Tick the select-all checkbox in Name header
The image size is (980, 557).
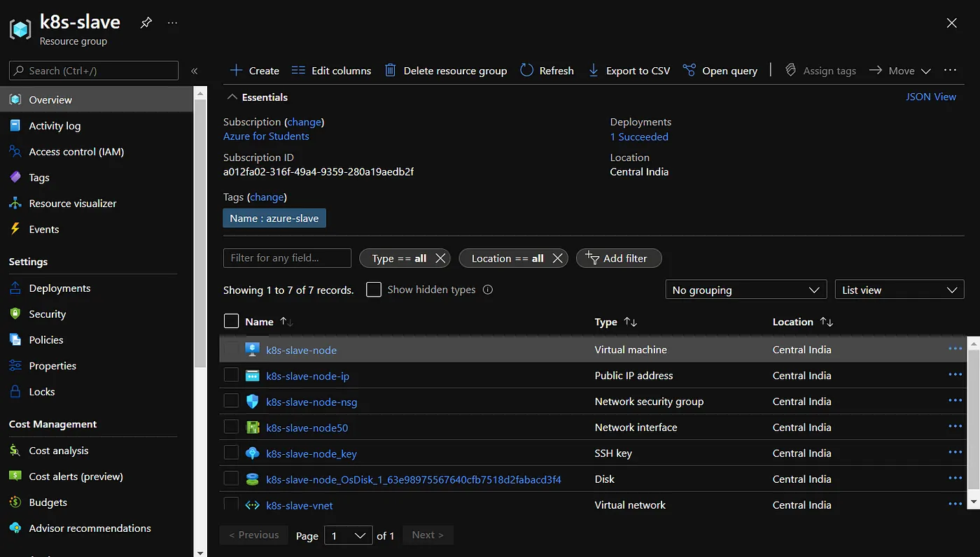click(231, 321)
